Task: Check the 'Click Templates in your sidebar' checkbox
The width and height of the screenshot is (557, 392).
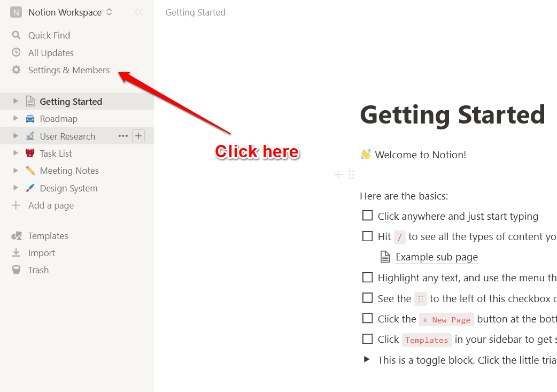Action: pos(367,339)
